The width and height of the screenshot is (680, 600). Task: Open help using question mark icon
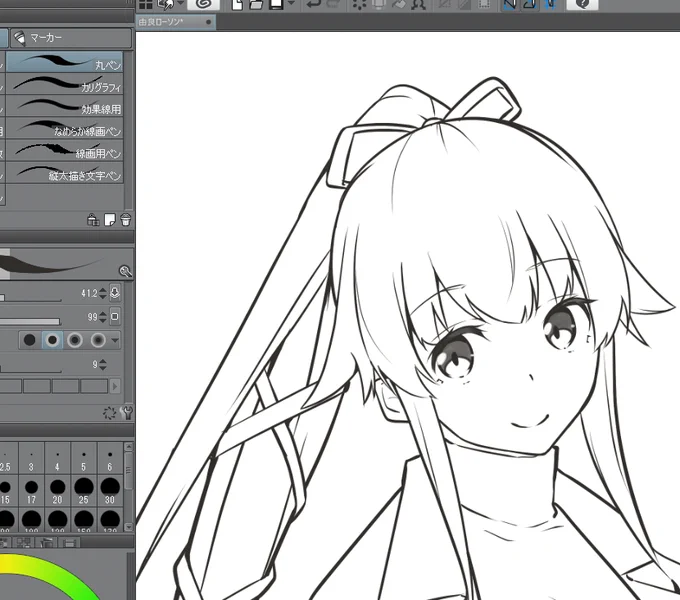[582, 4]
